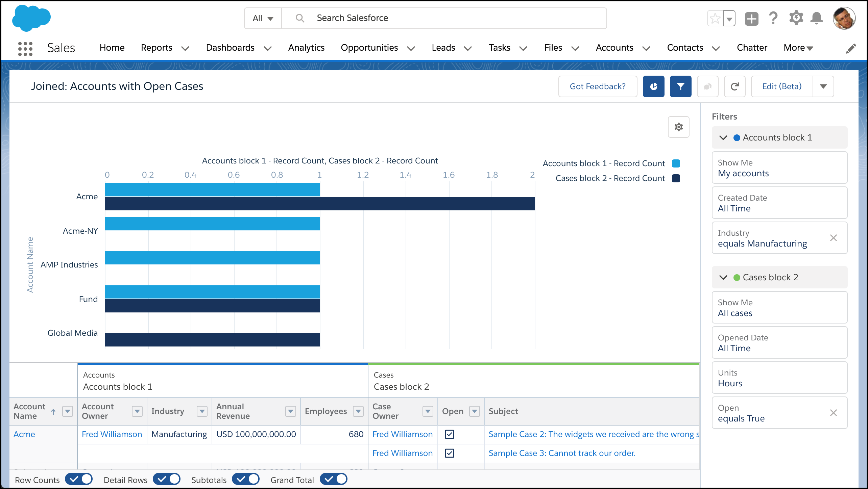Click the disabled collaboration icon button
The height and width of the screenshot is (489, 868).
(707, 86)
